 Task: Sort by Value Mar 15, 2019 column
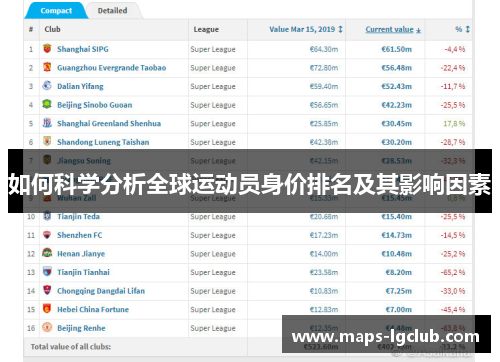[306, 29]
